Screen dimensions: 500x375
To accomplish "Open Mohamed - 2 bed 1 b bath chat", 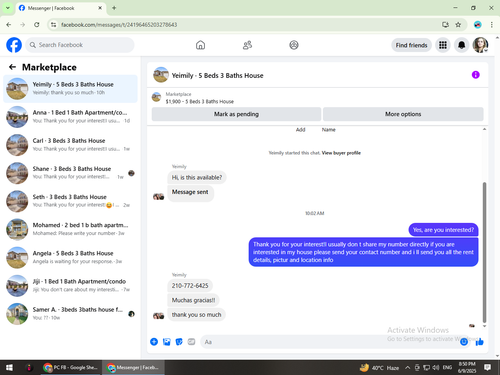I will [70, 229].
